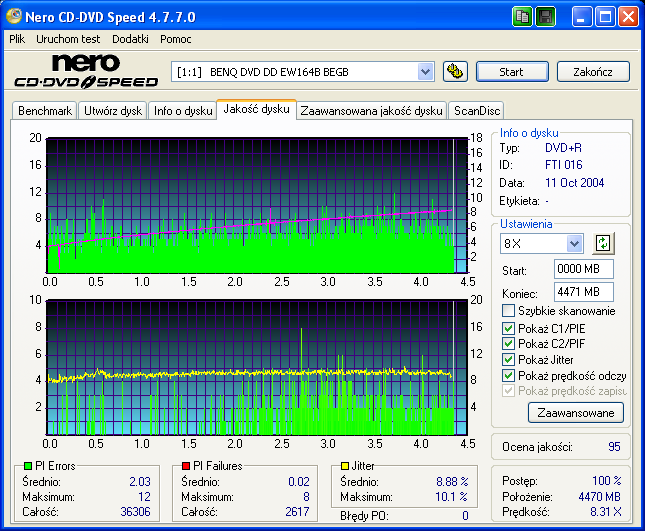Viewport: 645px width, 531px height.
Task: Switch to the Benchmark tab
Action: [x=45, y=111]
